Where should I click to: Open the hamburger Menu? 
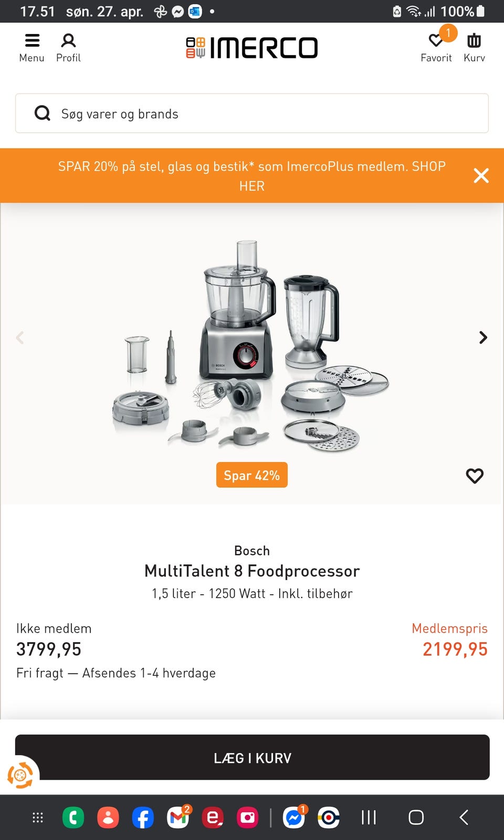pos(31,47)
